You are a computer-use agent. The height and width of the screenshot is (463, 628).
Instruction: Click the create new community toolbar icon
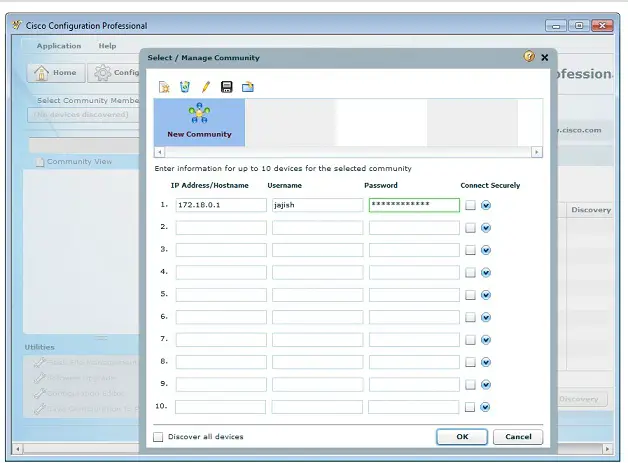164,87
